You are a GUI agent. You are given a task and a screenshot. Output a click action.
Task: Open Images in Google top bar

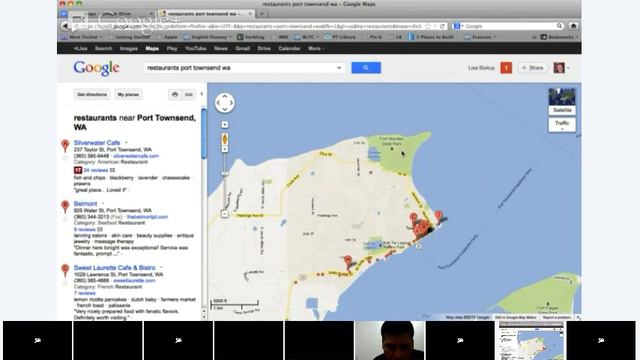(x=129, y=49)
